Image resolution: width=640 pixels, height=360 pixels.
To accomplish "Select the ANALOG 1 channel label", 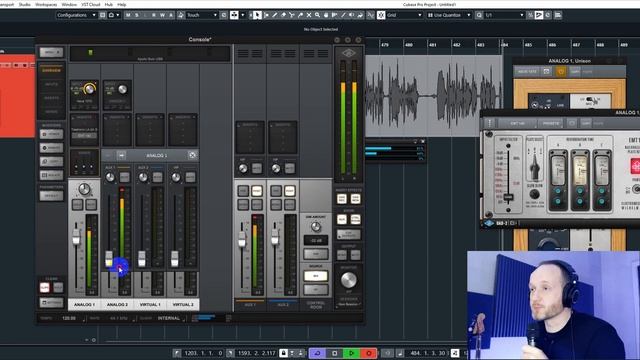I will [84, 304].
